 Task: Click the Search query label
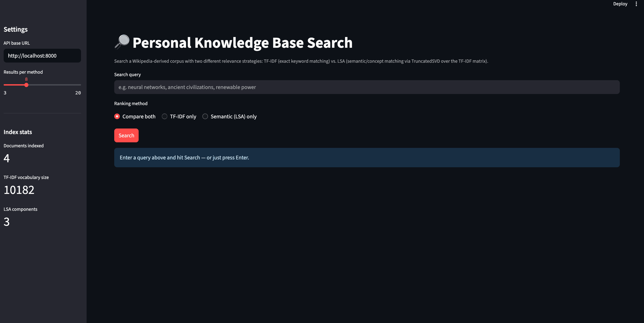[x=127, y=74]
